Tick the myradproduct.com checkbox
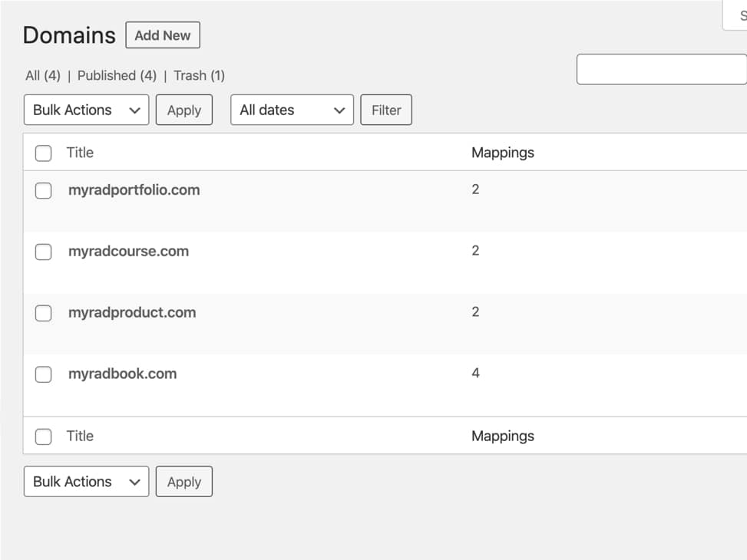747x560 pixels. coord(44,313)
